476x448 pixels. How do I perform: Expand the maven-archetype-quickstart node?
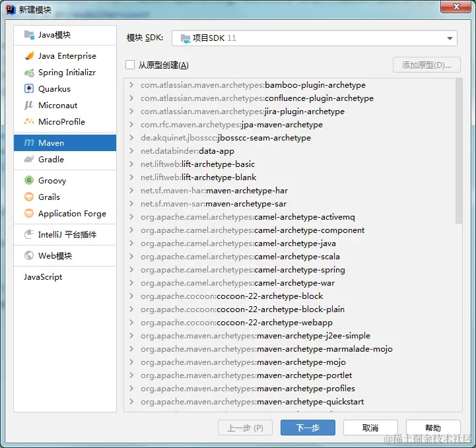click(131, 402)
